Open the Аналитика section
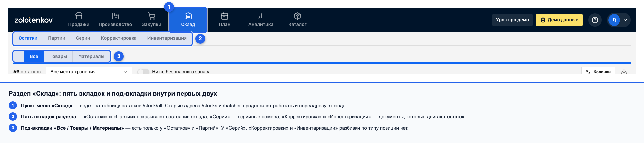The height and width of the screenshot is (143, 644). pos(261,20)
